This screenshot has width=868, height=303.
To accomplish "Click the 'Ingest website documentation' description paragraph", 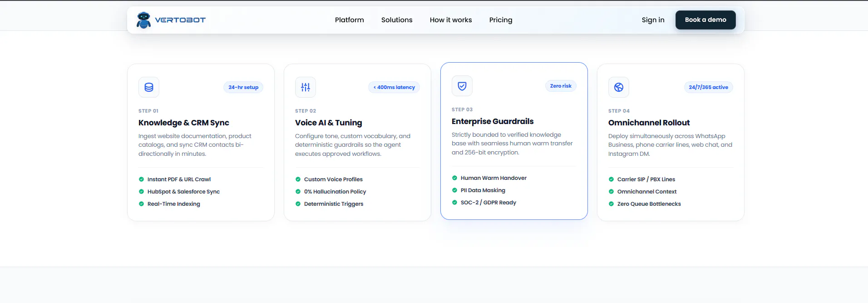I will pyautogui.click(x=195, y=145).
